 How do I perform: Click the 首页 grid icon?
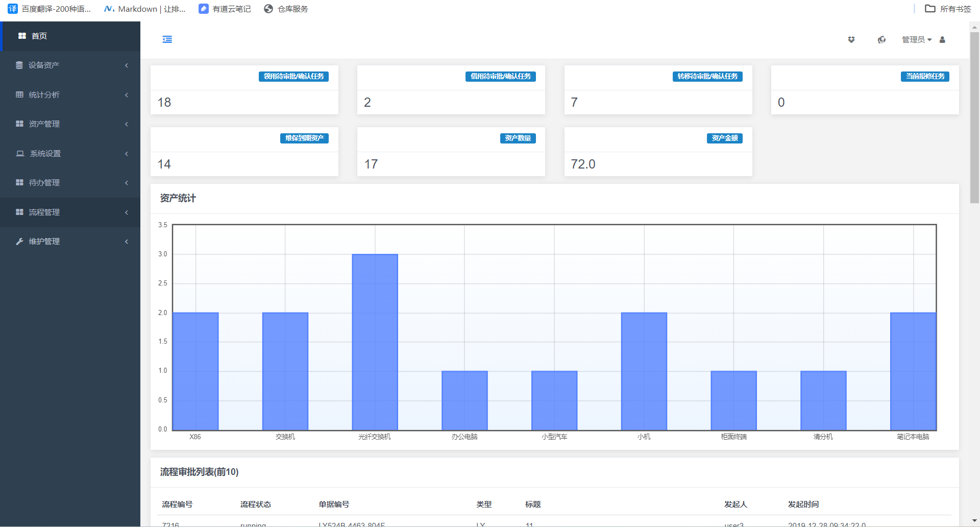(22, 36)
